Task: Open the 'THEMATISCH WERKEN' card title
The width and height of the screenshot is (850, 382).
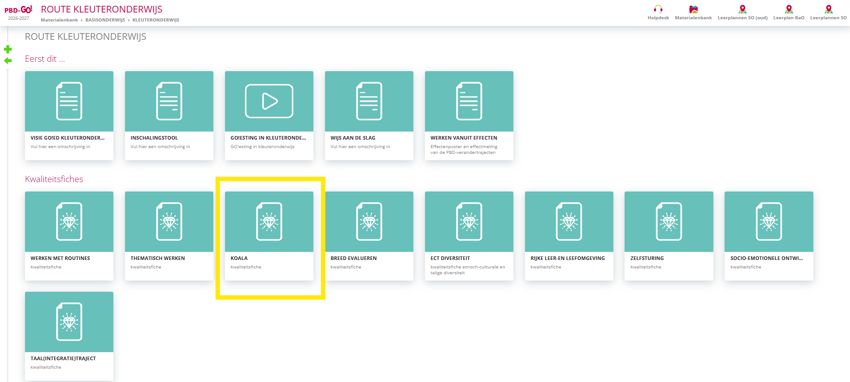Action: (158, 258)
